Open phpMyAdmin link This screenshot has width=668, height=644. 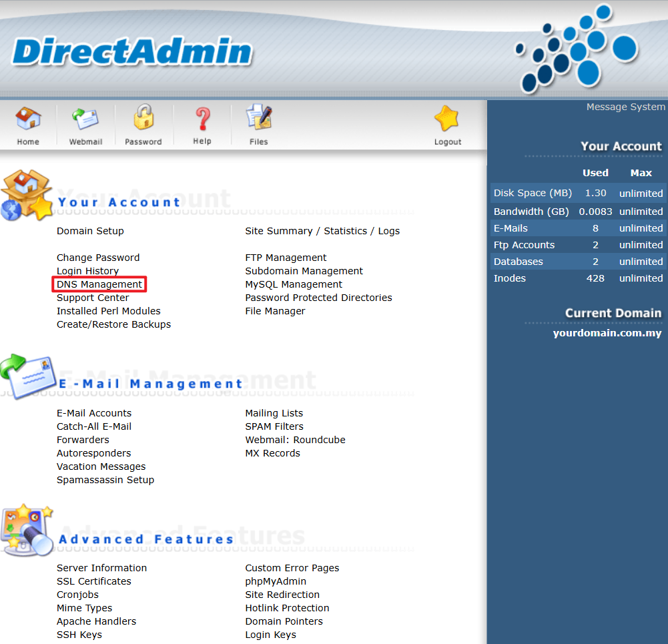tap(276, 581)
